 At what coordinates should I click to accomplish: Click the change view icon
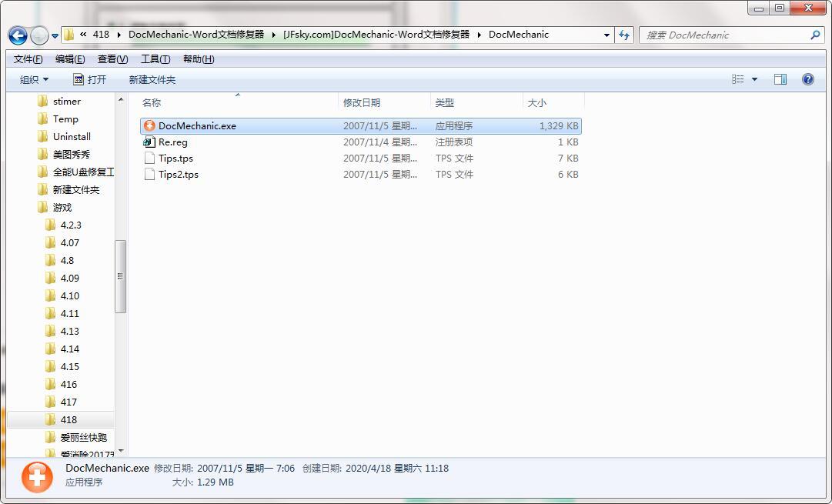click(737, 79)
